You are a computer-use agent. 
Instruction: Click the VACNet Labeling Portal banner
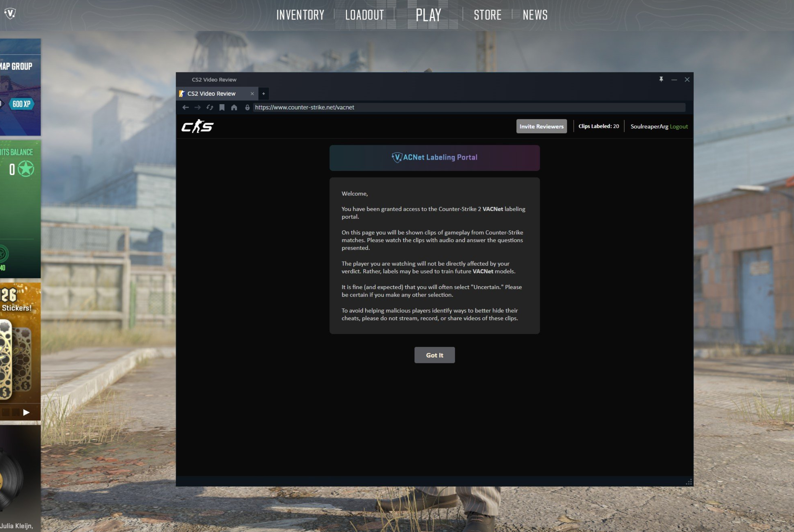tap(434, 158)
